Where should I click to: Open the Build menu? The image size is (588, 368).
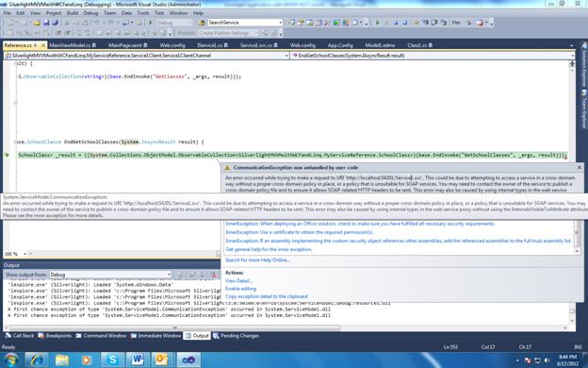pos(72,13)
